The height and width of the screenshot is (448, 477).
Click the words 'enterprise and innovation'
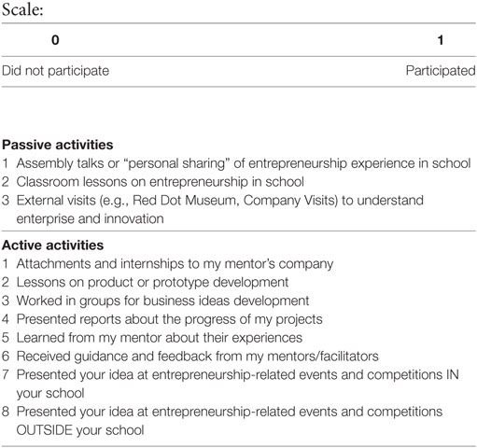pos(90,218)
